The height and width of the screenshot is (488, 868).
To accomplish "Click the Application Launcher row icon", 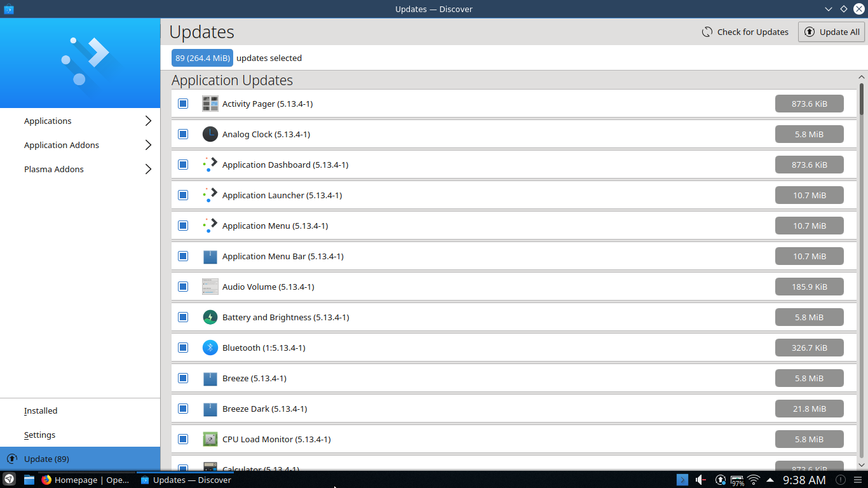I will pyautogui.click(x=210, y=195).
